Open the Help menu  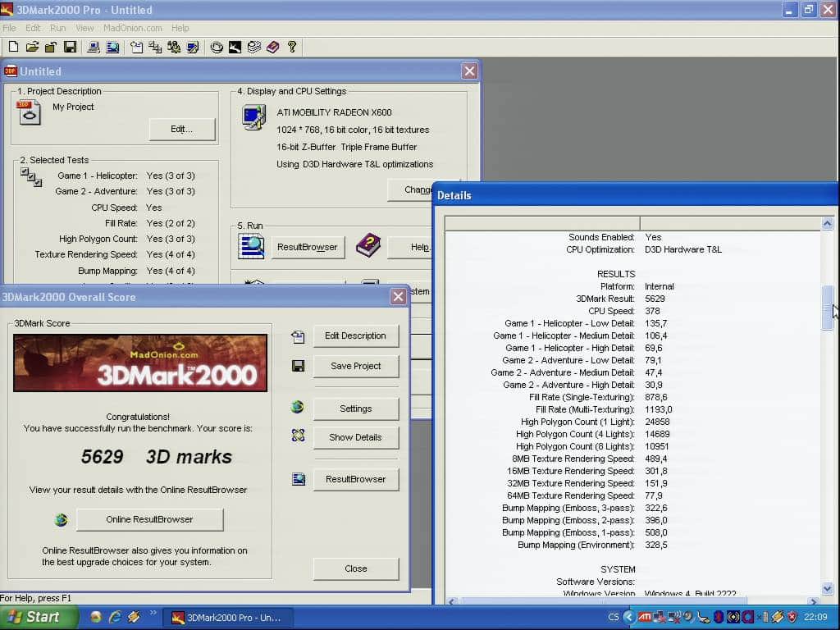coord(180,28)
